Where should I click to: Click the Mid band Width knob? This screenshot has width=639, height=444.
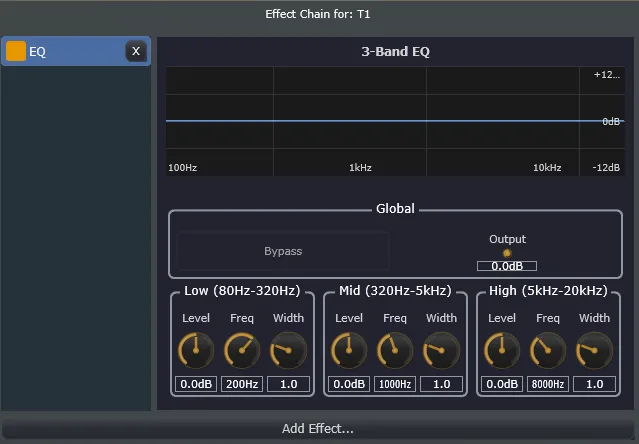pos(441,350)
